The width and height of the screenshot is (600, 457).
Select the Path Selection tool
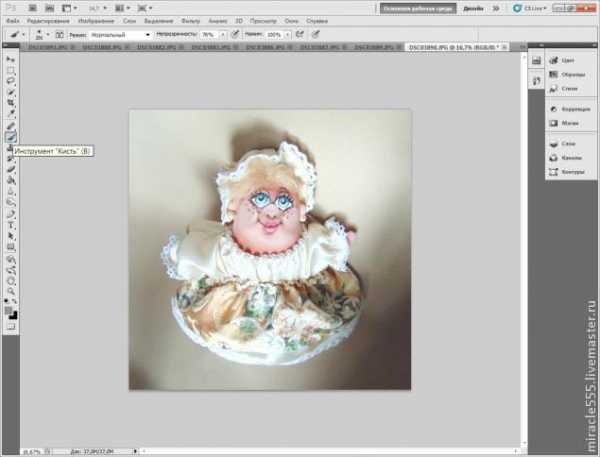11,236
